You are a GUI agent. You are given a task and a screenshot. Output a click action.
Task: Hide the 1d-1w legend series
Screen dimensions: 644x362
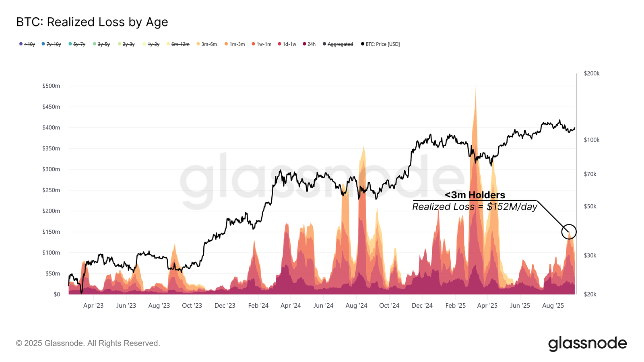(287, 44)
